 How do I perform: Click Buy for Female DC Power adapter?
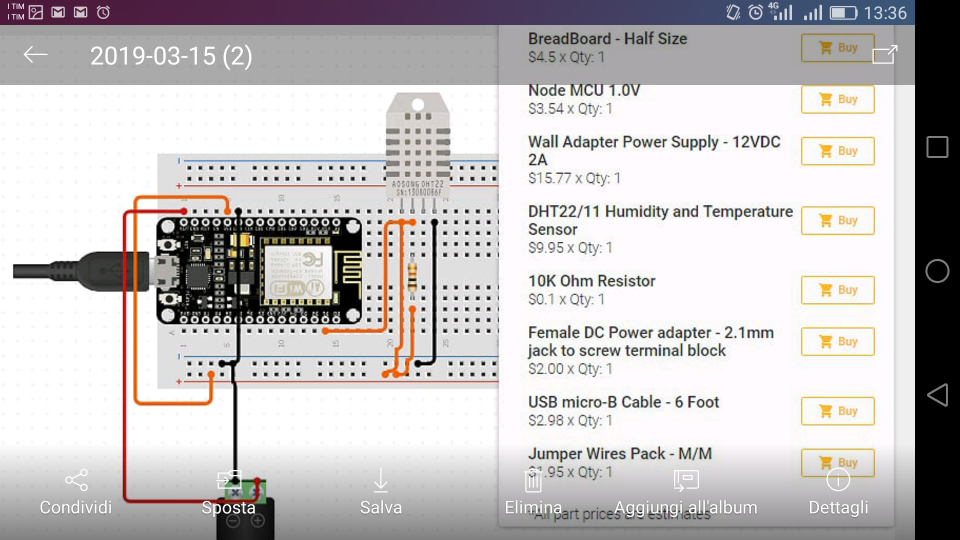(x=837, y=342)
